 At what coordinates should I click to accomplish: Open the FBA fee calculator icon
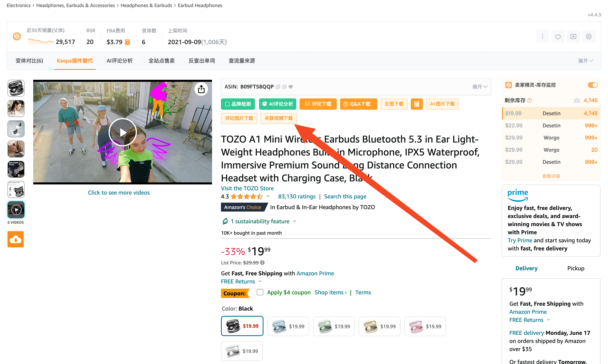point(127,42)
